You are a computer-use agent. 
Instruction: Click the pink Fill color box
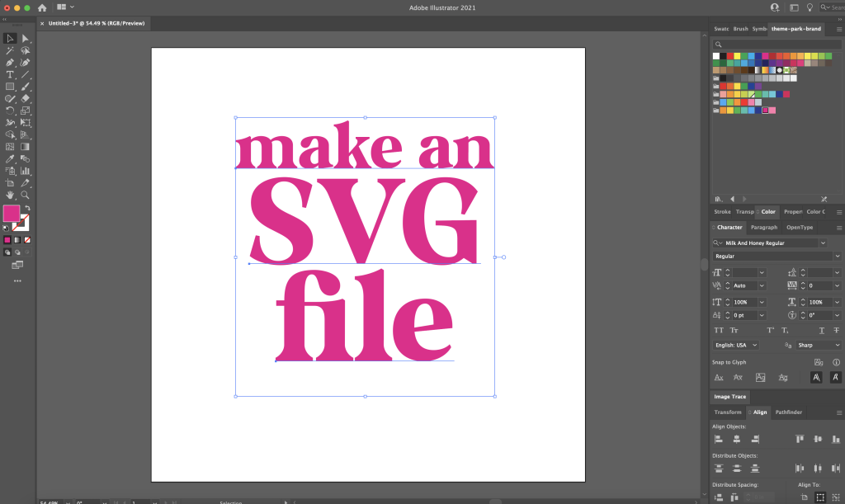point(11,213)
